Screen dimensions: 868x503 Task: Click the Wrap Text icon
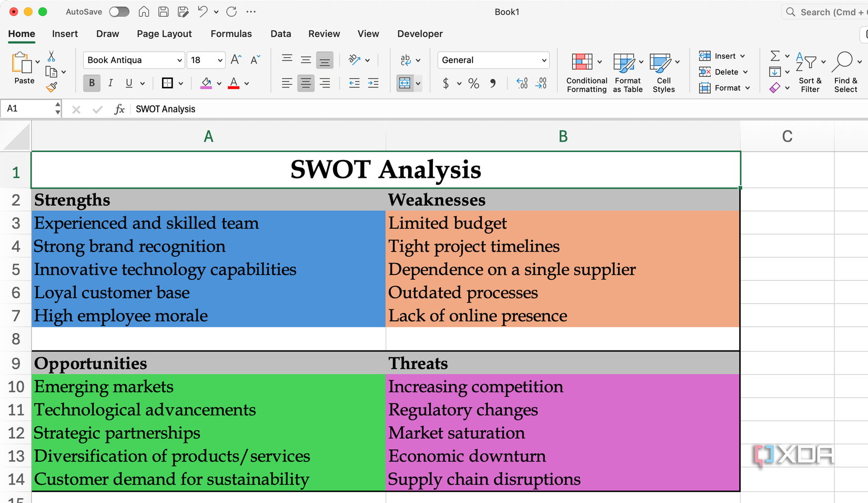(406, 59)
